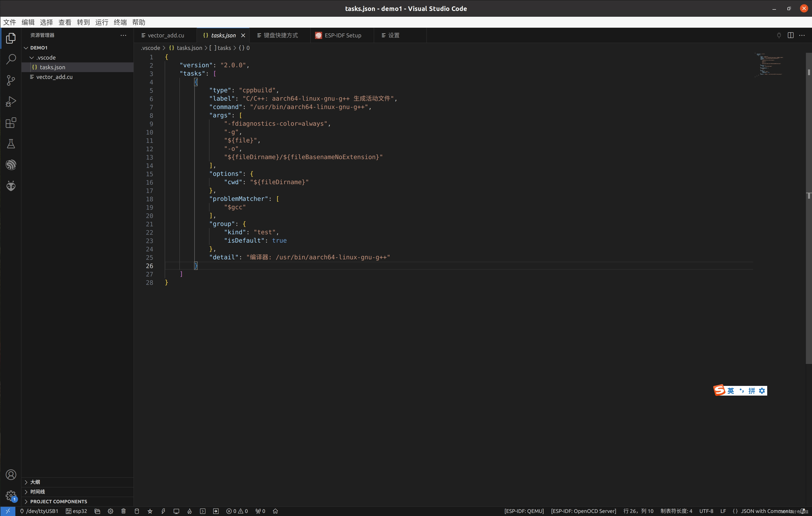Click the plug icon in editor title bar

click(x=779, y=35)
